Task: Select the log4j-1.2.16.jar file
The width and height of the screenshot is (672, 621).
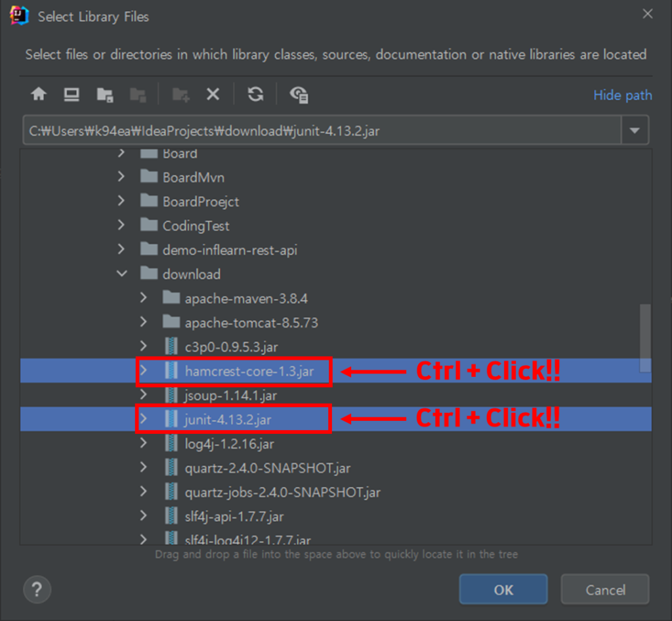Action: coord(229,444)
